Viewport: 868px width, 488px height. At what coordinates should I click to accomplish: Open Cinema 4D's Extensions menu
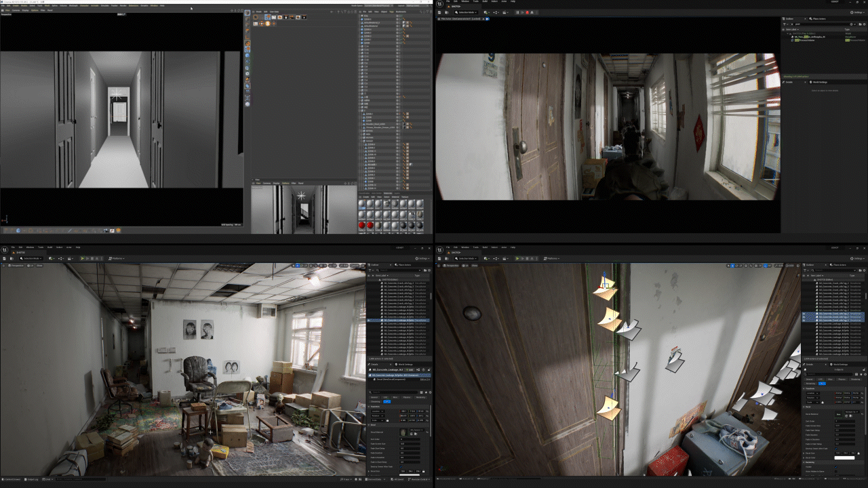[134, 5]
